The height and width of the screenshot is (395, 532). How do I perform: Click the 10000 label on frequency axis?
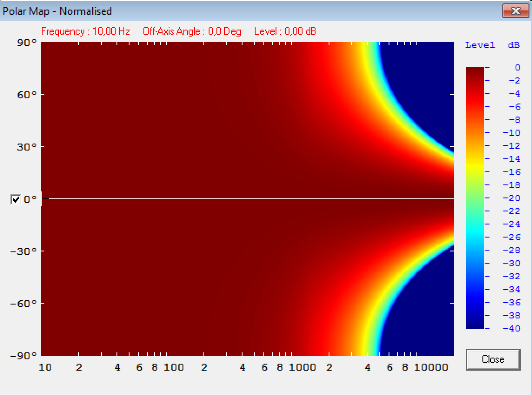[431, 368]
